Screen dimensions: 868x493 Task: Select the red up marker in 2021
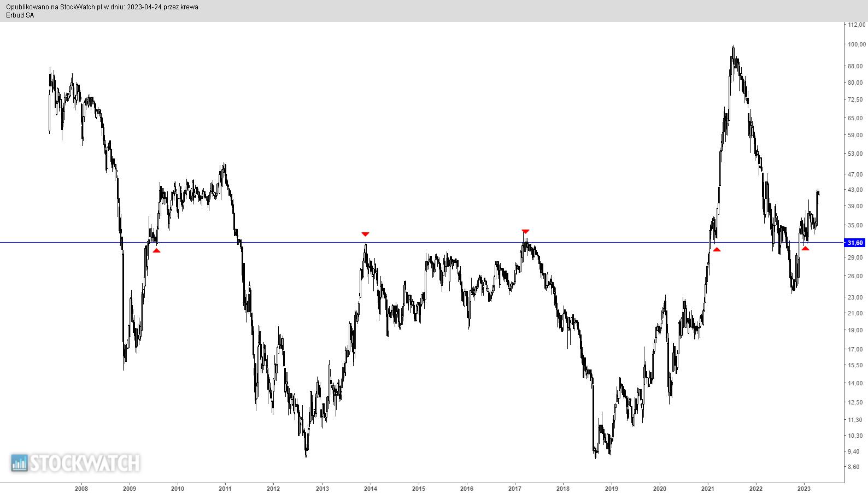point(717,249)
